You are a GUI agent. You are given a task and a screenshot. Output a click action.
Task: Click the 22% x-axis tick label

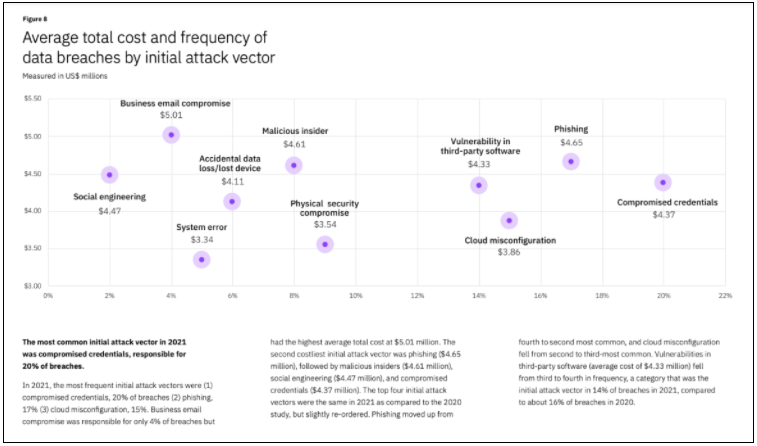pyautogui.click(x=725, y=296)
